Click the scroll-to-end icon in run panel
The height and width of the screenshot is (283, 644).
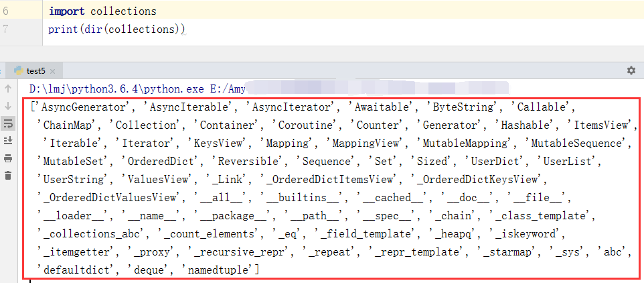(x=8, y=141)
